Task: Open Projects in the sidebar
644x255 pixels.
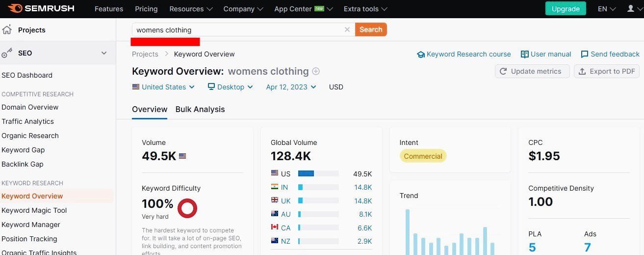Action: coord(32,30)
